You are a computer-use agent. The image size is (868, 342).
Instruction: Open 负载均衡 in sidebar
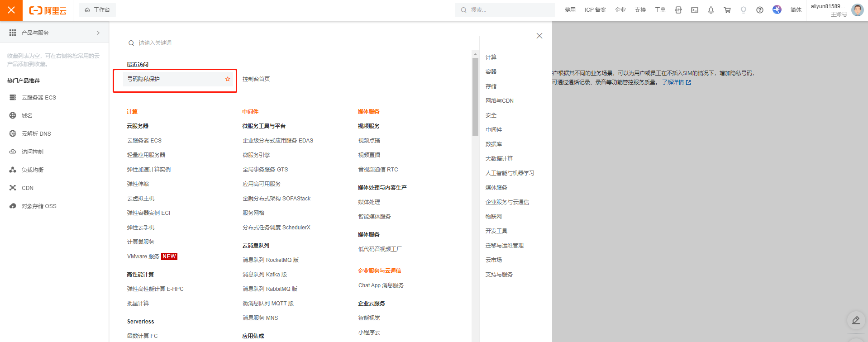(x=33, y=170)
